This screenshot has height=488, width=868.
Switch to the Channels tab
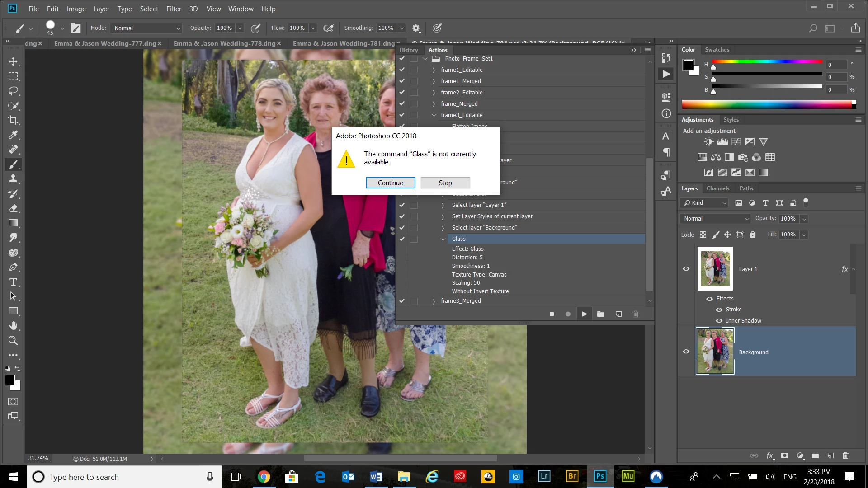click(717, 188)
